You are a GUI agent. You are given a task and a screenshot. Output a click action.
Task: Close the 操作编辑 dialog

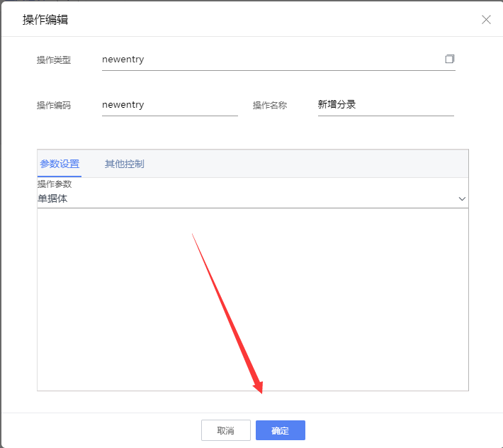(x=486, y=20)
